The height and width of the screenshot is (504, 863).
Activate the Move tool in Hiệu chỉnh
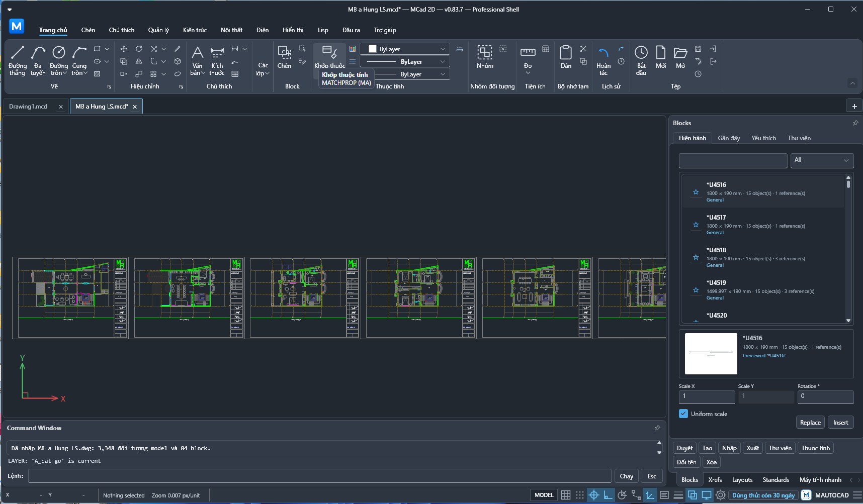pos(124,49)
